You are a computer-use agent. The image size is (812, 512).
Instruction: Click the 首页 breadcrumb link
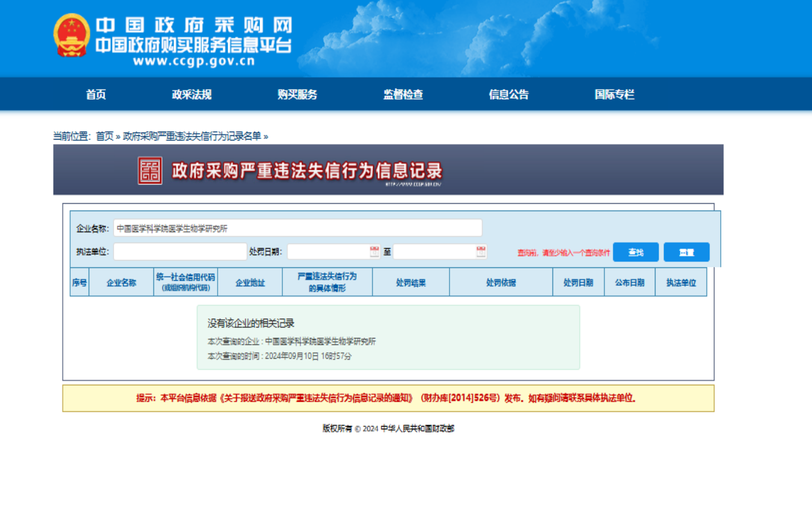click(105, 136)
